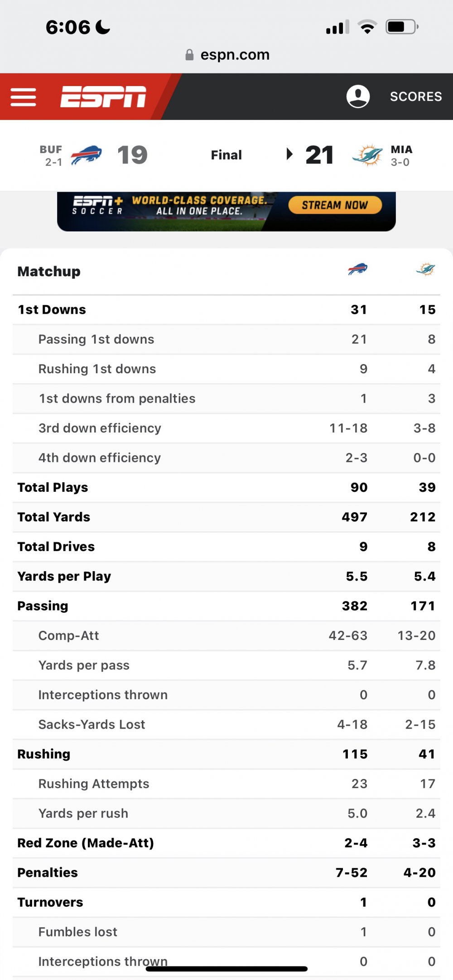Image resolution: width=453 pixels, height=980 pixels.
Task: Tap the lock icon beside espn.com
Action: [189, 55]
